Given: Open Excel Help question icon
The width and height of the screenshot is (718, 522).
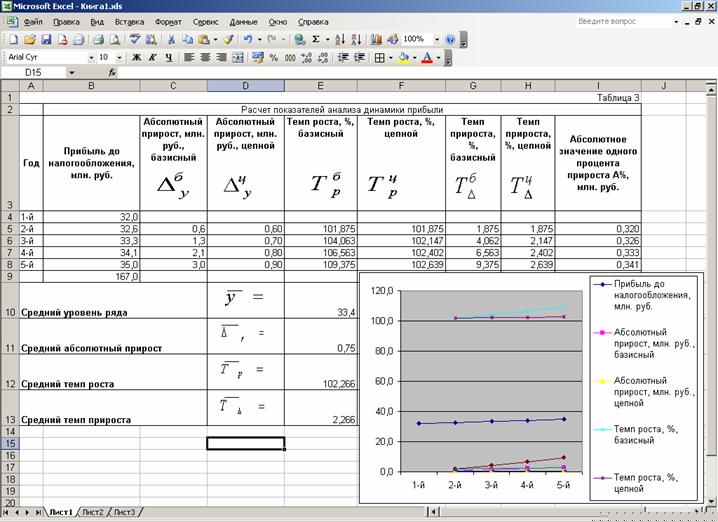Looking at the screenshot, I should click(x=450, y=40).
